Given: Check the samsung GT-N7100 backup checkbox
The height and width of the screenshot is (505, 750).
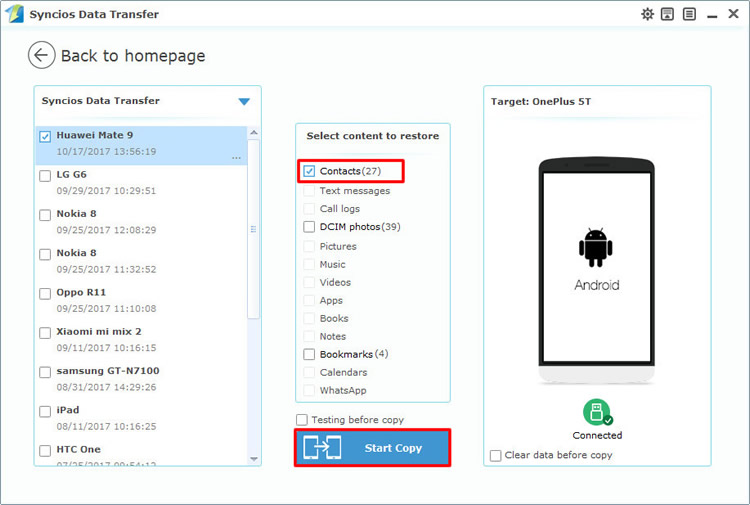Looking at the screenshot, I should click(45, 372).
